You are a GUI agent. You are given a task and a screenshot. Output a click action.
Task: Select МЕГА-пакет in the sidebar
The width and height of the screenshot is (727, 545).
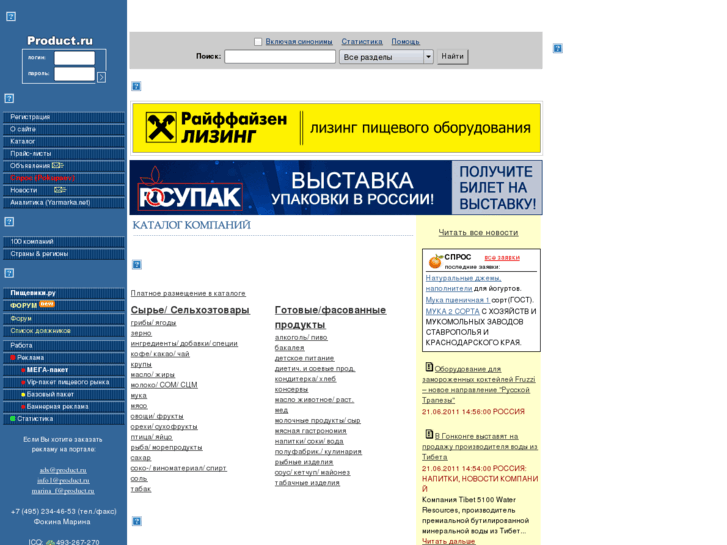64,370
